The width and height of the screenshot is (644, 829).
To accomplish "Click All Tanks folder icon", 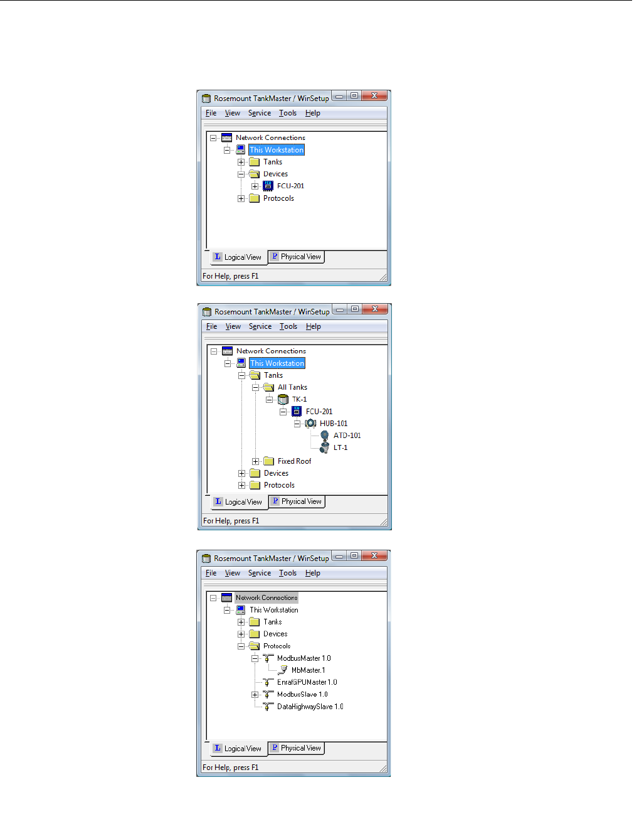I will pyautogui.click(x=268, y=387).
